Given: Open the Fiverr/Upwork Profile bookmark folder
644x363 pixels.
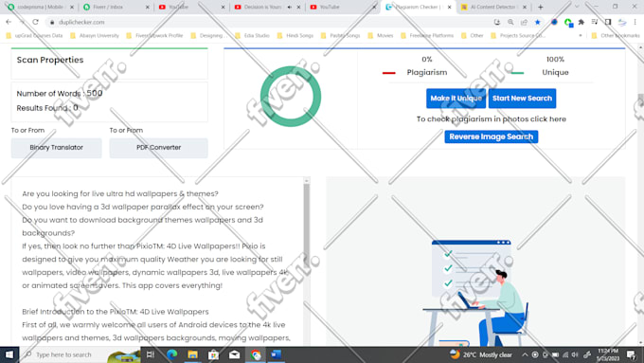Looking at the screenshot, I should tap(154, 36).
